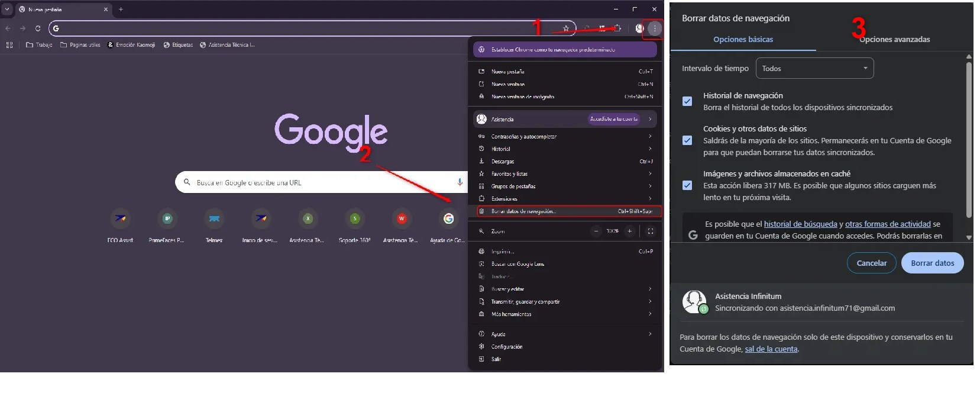Expand Favoritos y listas submenu
This screenshot has width=980, height=412.
pos(565,174)
